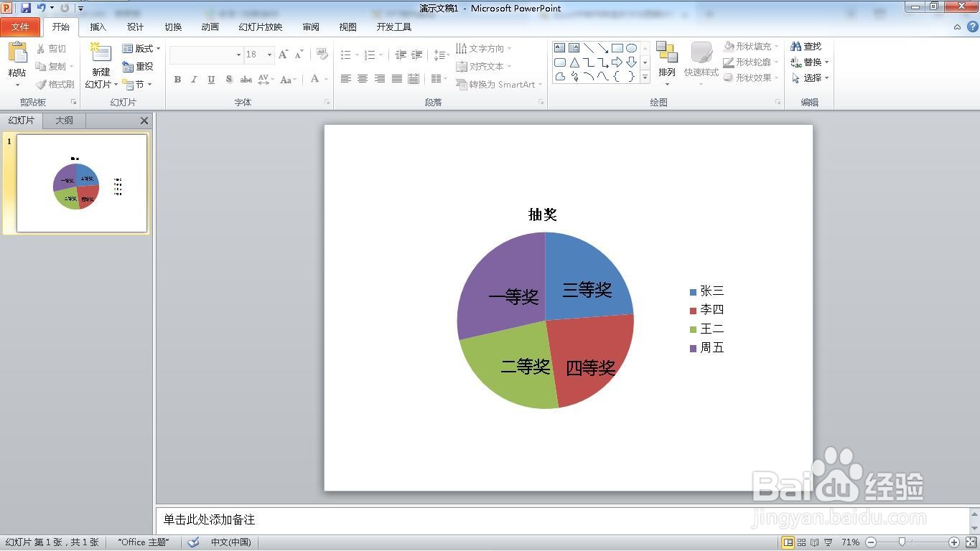Check spelling icon in the status bar
The width and height of the screenshot is (980, 551).
tap(193, 542)
